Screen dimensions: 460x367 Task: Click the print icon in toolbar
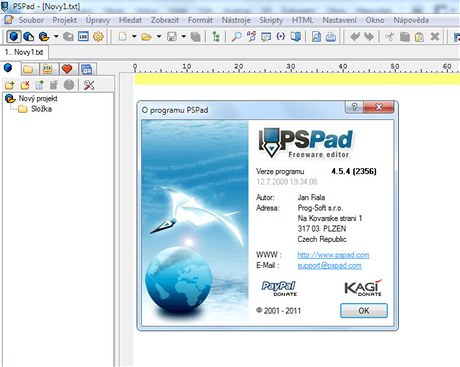coord(331,36)
